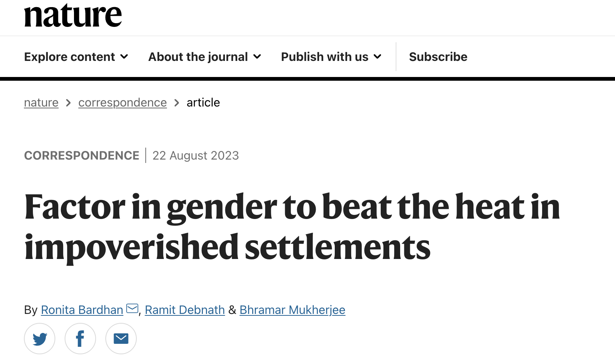Screen dimensions: 615x364
Task: Expand the Publish with us chevron
Action: click(378, 57)
